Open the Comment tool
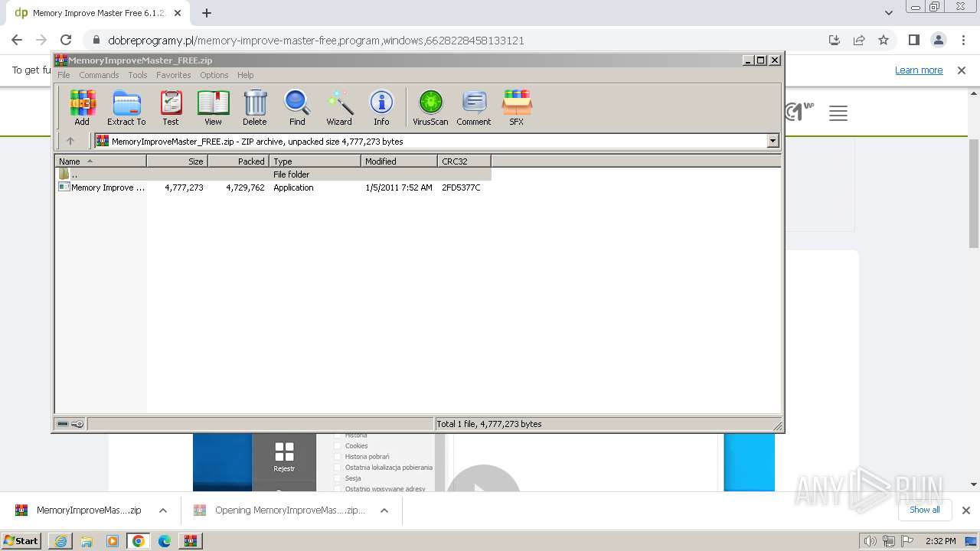The width and height of the screenshot is (980, 551). point(474,107)
